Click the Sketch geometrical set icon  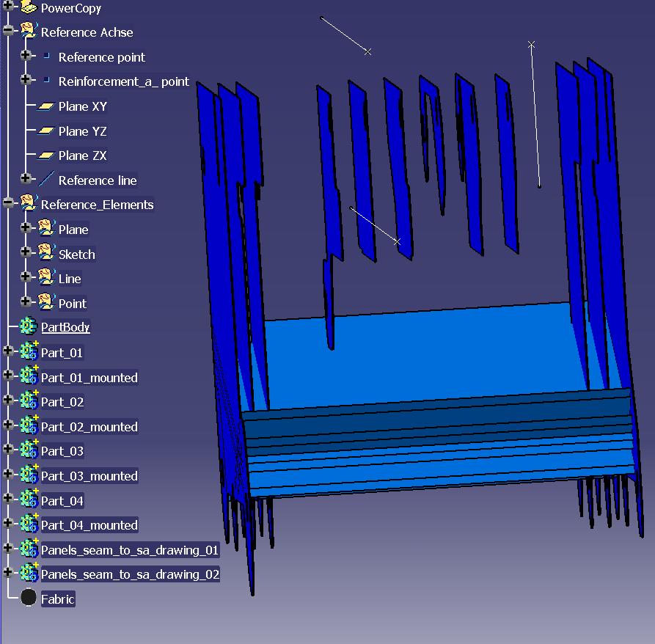pos(46,252)
